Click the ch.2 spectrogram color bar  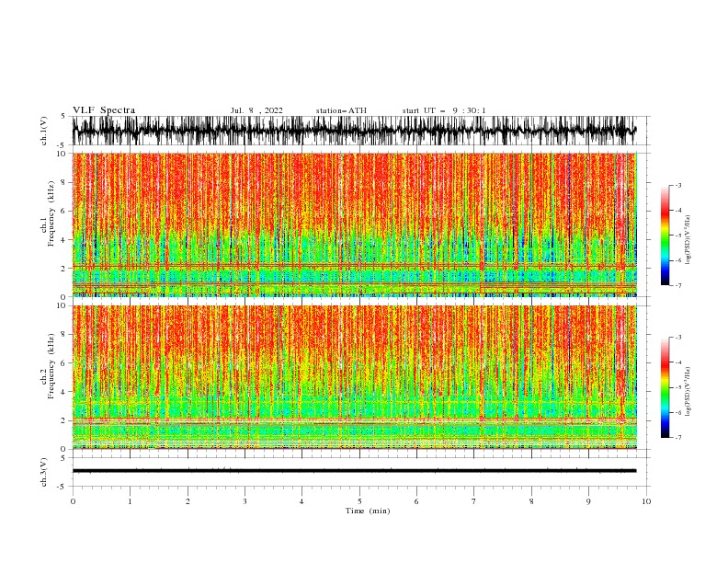[665, 387]
